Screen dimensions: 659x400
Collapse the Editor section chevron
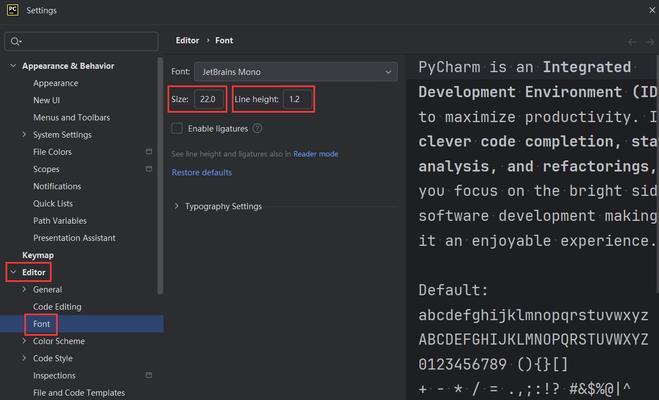coord(13,272)
